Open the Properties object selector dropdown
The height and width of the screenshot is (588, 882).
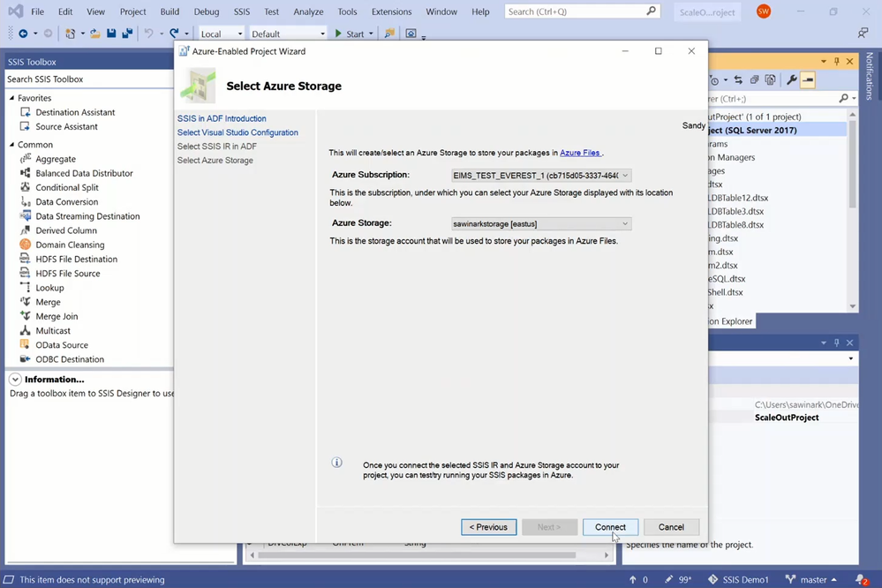pos(850,358)
